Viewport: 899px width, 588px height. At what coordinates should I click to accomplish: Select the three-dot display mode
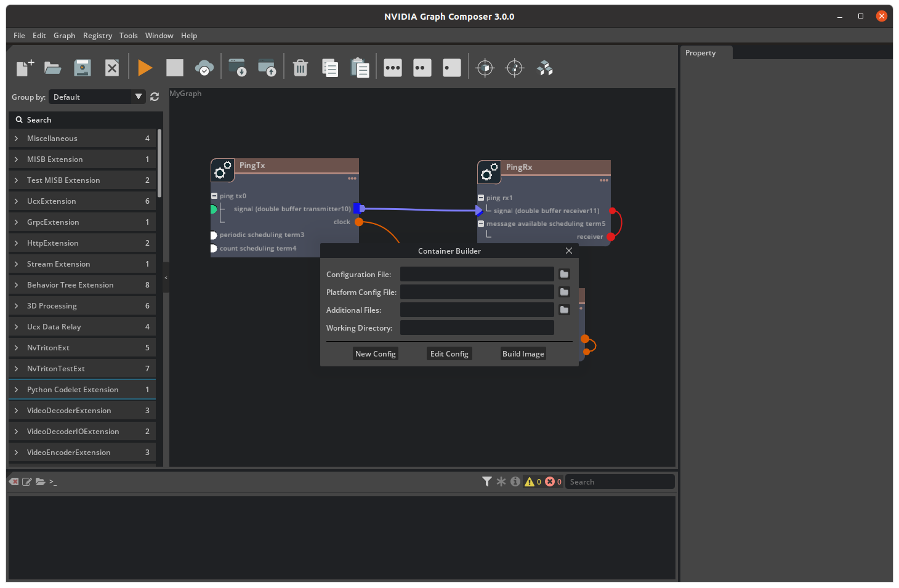point(393,68)
